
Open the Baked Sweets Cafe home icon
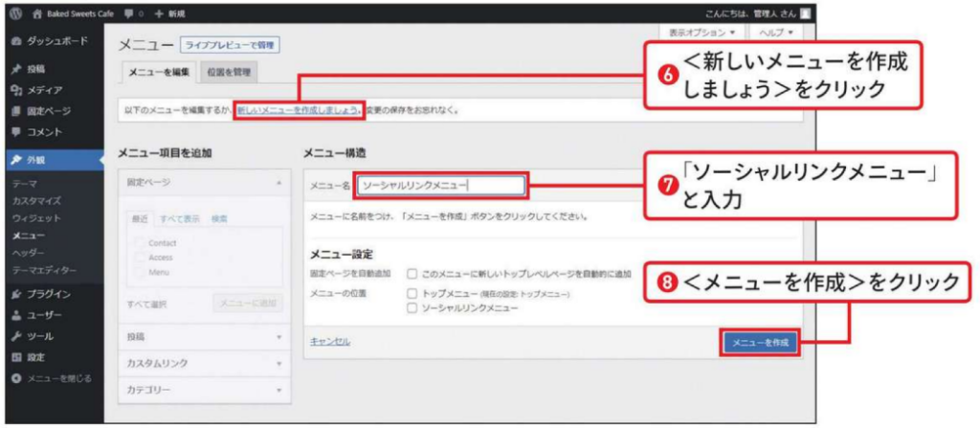pyautogui.click(x=37, y=14)
